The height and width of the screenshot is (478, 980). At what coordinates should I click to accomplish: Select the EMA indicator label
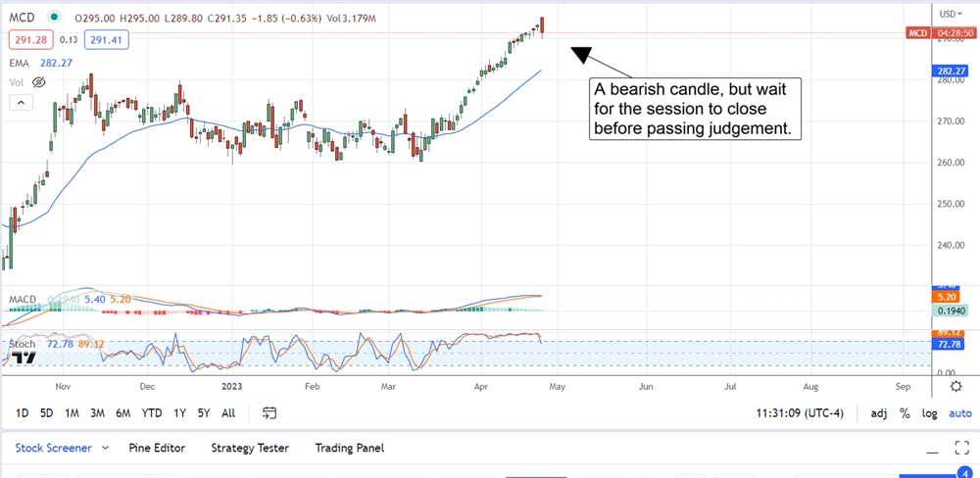(20, 63)
